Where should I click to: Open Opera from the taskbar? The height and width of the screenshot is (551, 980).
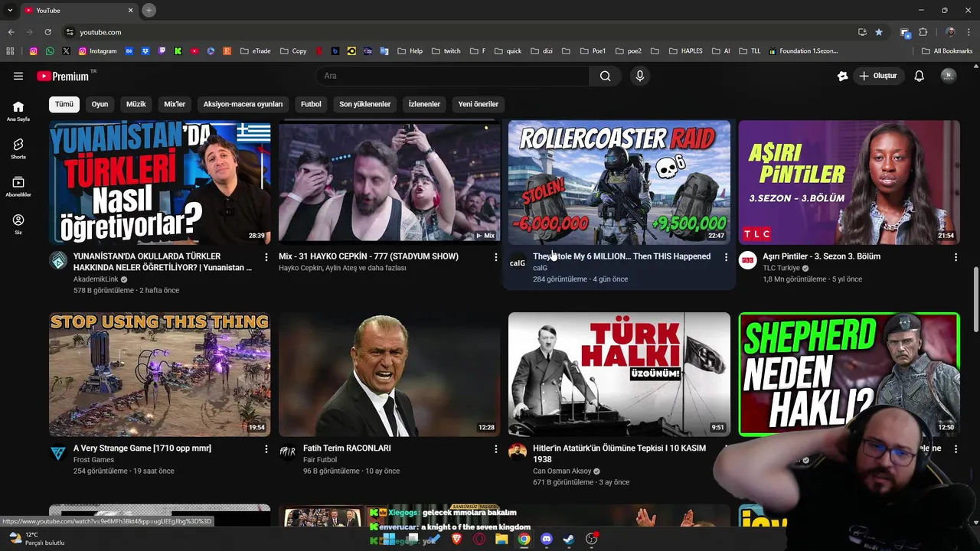pyautogui.click(x=479, y=539)
